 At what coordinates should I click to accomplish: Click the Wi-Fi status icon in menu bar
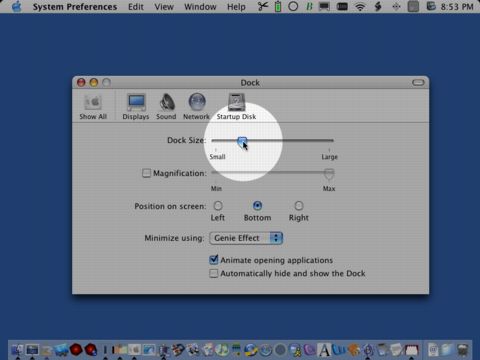click(360, 7)
